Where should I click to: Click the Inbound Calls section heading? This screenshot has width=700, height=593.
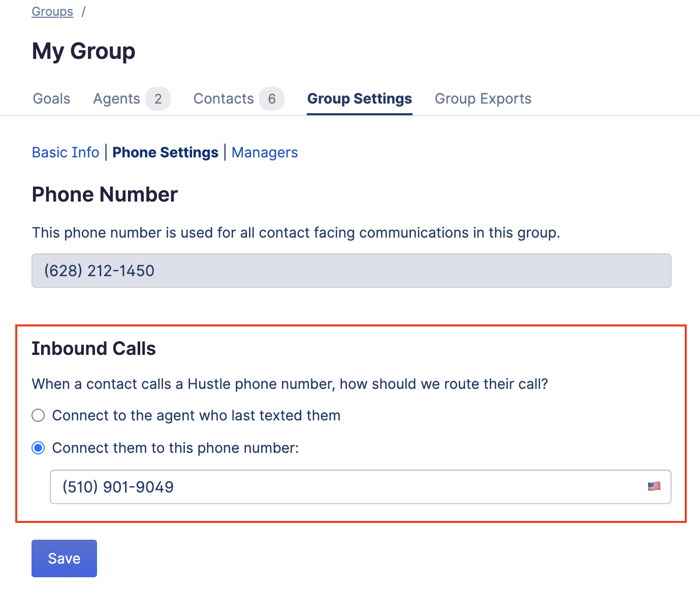click(x=94, y=349)
